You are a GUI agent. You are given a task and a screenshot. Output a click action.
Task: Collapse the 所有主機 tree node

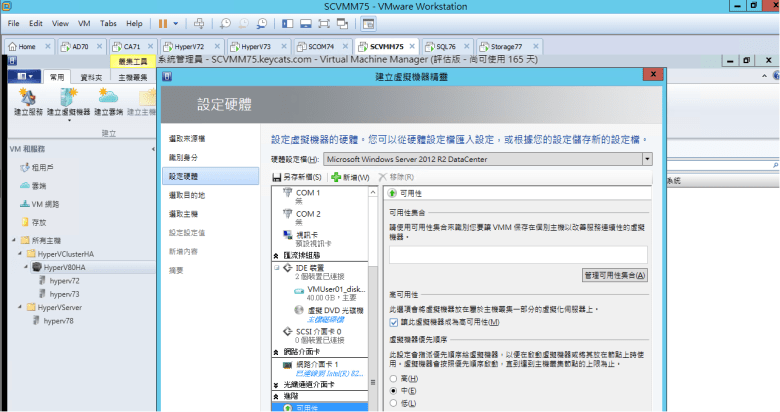tap(12, 240)
